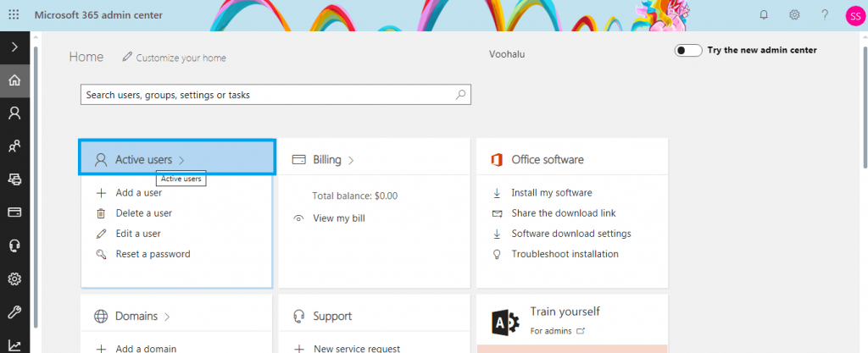Open Settings gear in sidebar

(15, 279)
